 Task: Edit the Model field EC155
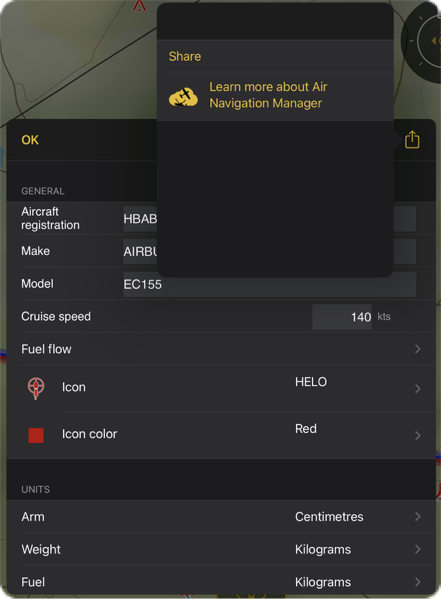[269, 284]
